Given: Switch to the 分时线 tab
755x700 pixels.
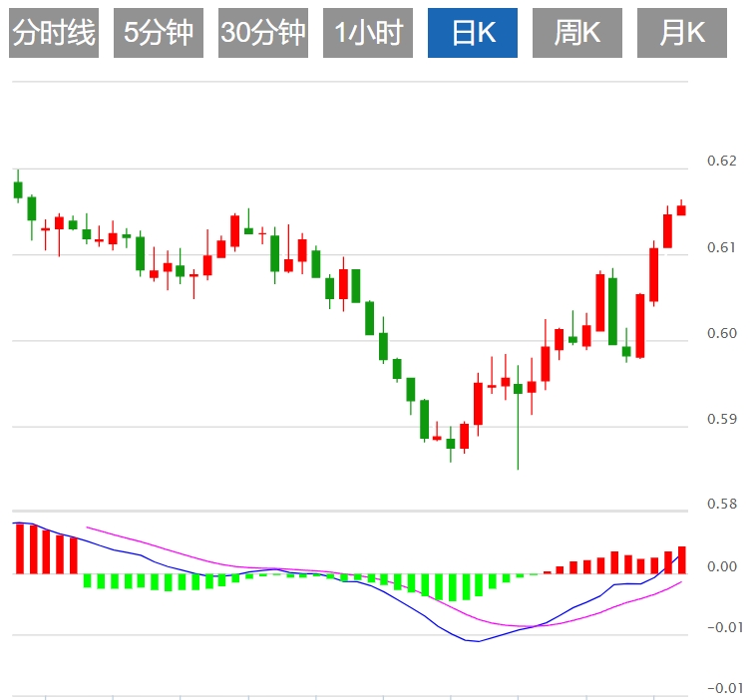Looking at the screenshot, I should point(54,34).
